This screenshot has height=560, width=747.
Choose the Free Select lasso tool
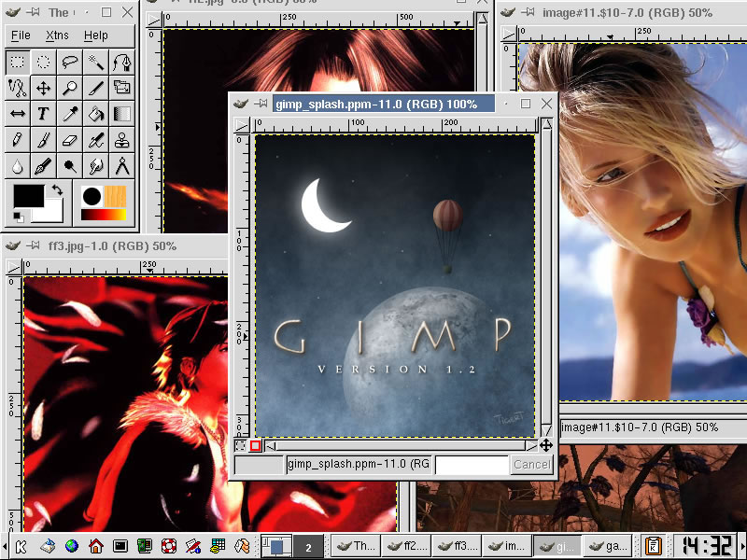click(x=69, y=63)
